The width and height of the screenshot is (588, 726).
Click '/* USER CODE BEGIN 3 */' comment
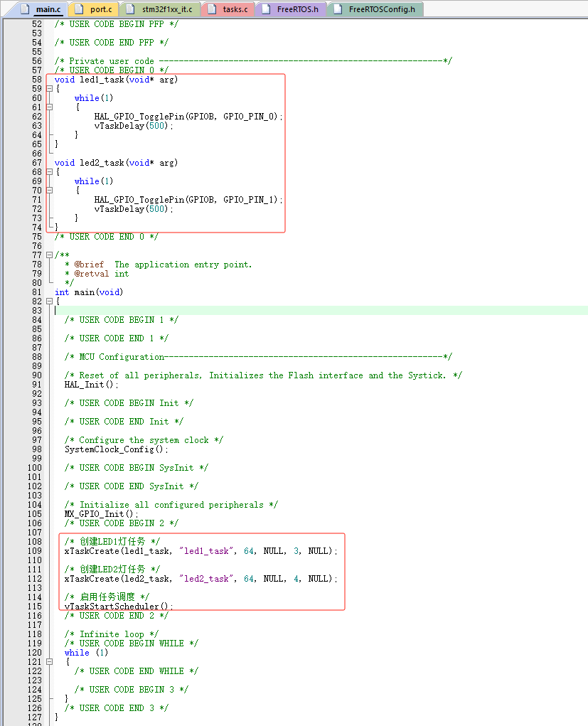coord(132,690)
